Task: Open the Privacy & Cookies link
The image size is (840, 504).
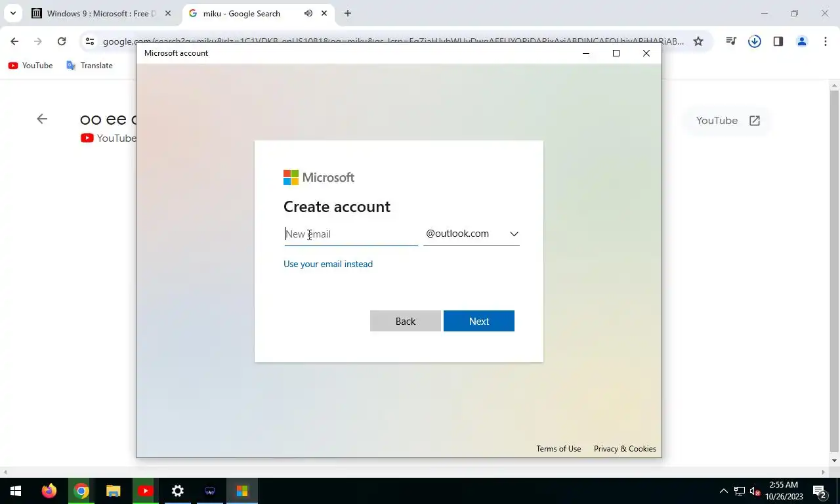Action: 625,449
